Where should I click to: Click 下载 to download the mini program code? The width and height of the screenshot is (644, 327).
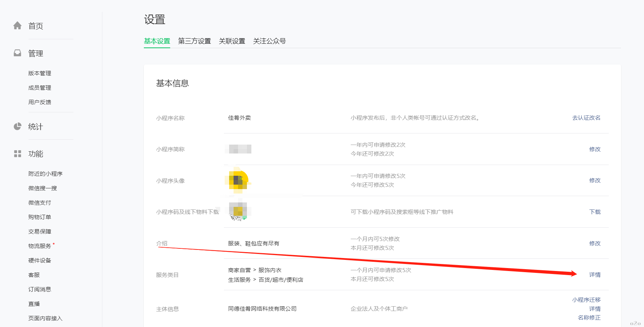point(595,212)
